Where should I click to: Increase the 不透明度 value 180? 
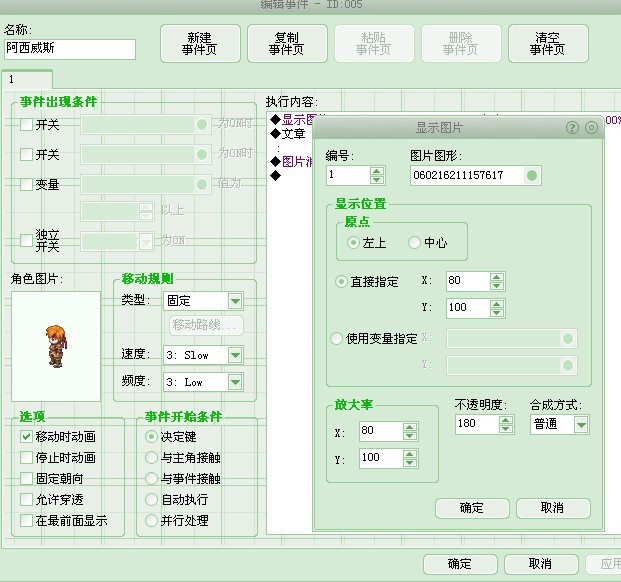tap(505, 420)
